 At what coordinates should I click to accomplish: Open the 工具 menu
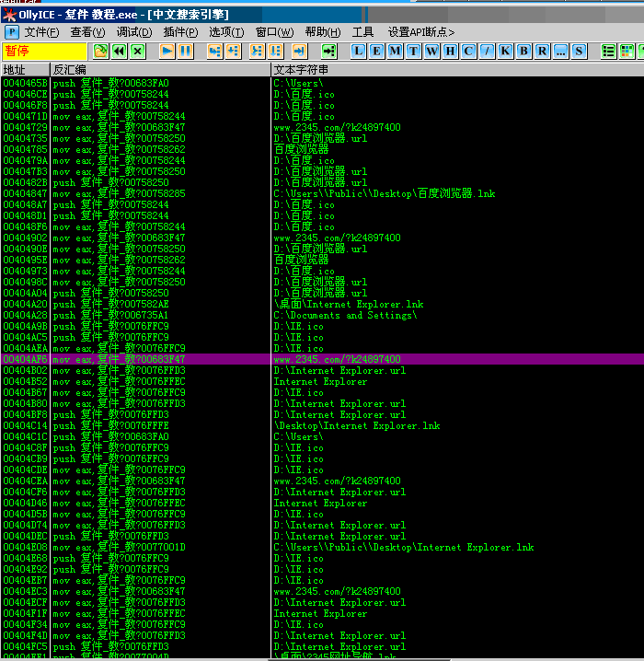[x=362, y=32]
